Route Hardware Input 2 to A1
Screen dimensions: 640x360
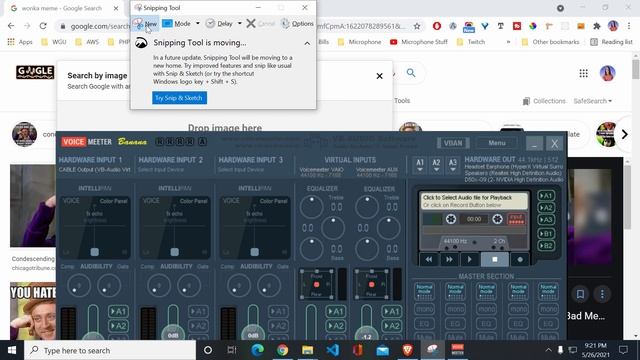(198, 312)
